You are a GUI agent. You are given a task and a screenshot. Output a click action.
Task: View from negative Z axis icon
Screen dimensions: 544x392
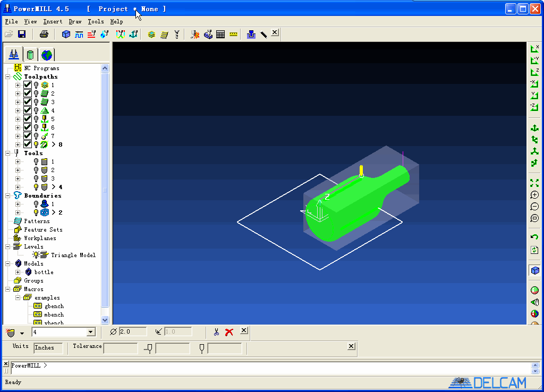pyautogui.click(x=534, y=107)
